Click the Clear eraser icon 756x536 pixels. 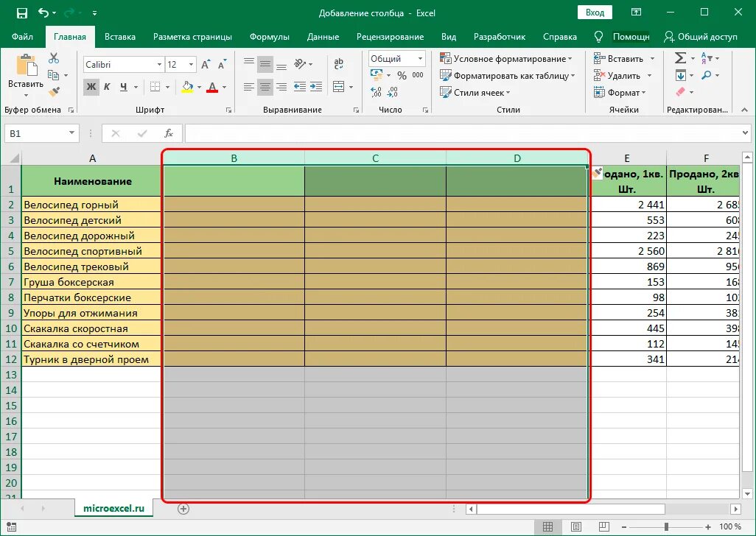681,91
